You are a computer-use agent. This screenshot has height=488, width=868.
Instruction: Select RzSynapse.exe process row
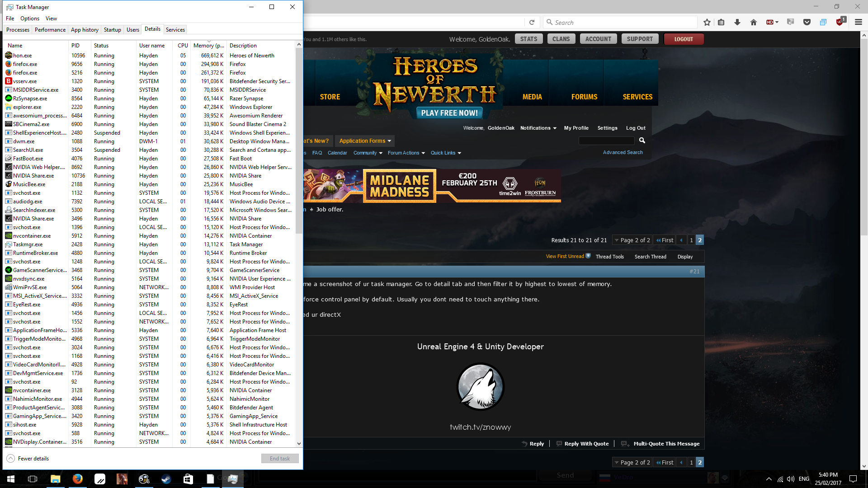(x=149, y=99)
